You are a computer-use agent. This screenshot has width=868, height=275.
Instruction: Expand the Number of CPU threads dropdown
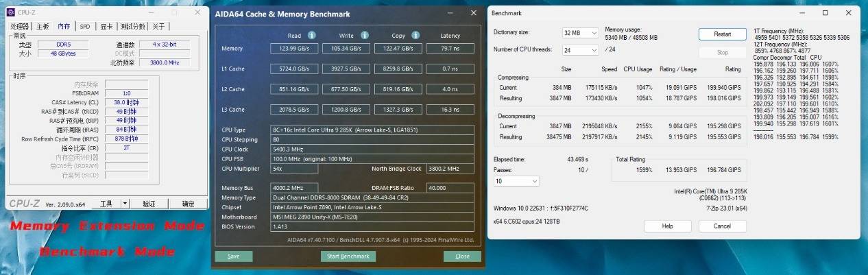[580, 49]
